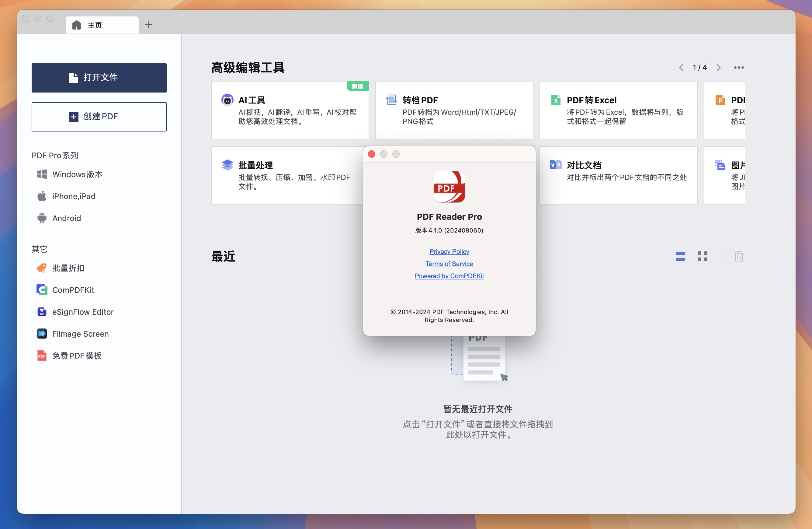Close the About PDF Reader Pro dialog
This screenshot has width=812, height=529.
pos(372,154)
